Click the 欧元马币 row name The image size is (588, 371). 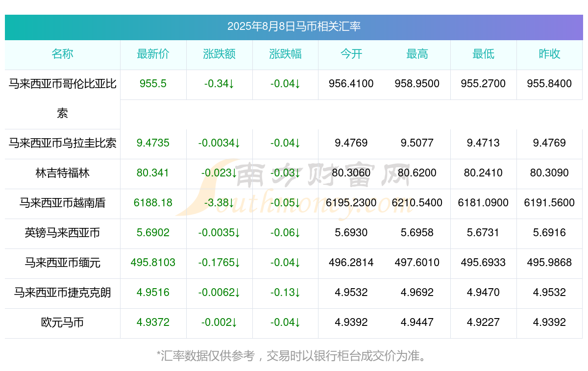coord(63,322)
